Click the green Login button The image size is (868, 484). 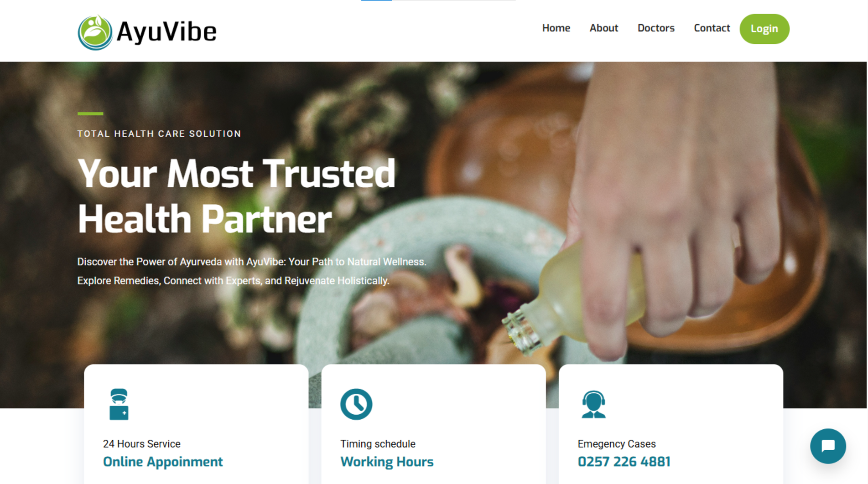coord(764,29)
